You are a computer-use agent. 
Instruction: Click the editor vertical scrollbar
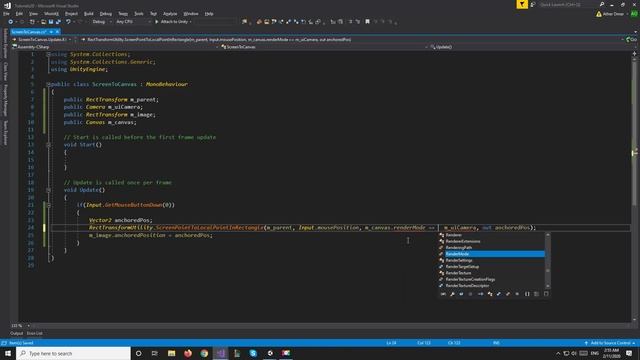[x=634, y=188]
